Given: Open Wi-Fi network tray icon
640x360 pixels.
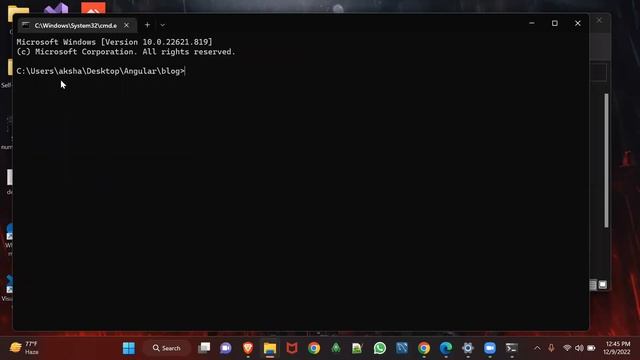Looking at the screenshot, I should tap(567, 348).
